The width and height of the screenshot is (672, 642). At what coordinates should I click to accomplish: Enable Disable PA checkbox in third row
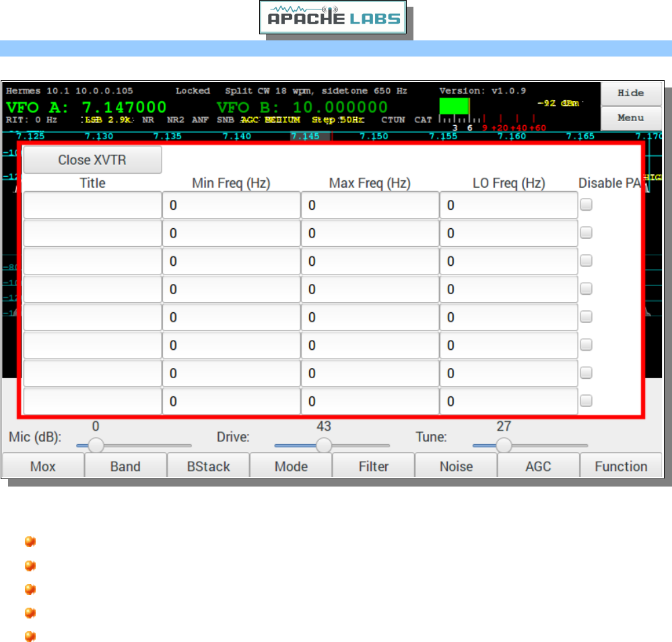point(586,261)
